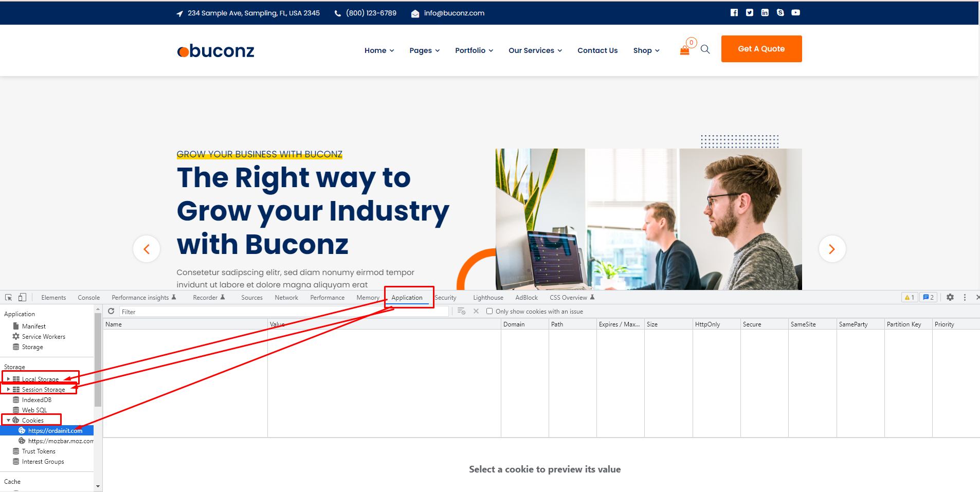This screenshot has width=980, height=492.
Task: Open the shopping cart icon
Action: click(684, 50)
